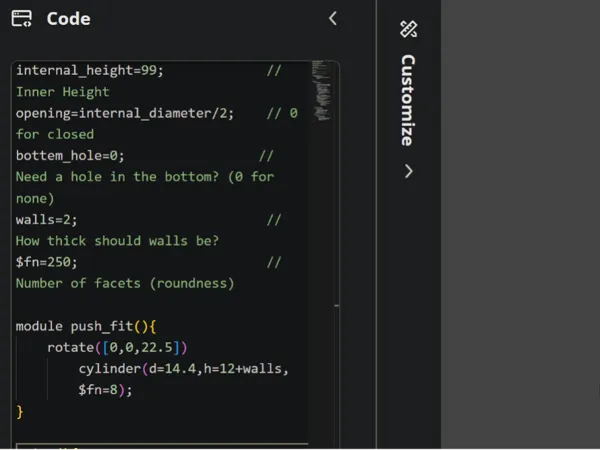
Task: Click the Code panel title
Action: click(x=68, y=19)
